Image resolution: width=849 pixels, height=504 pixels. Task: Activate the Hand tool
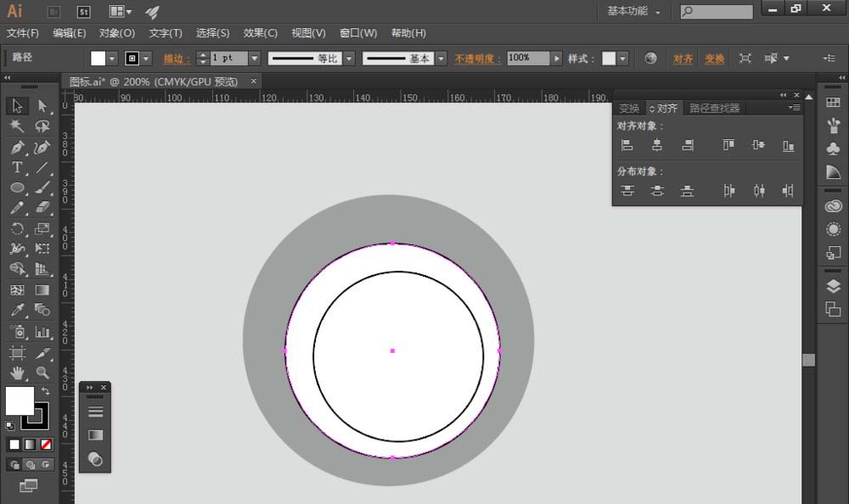click(17, 372)
